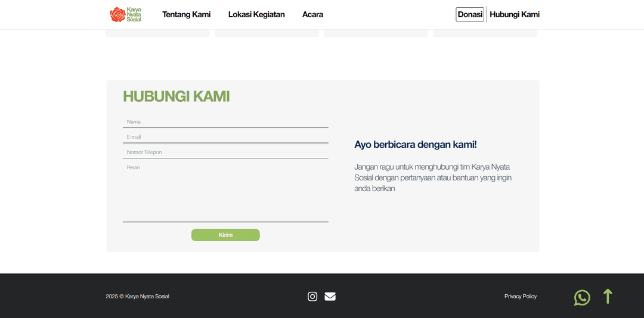This screenshot has width=644, height=318.
Task: Open the Instagram icon in the footer
Action: (x=312, y=297)
